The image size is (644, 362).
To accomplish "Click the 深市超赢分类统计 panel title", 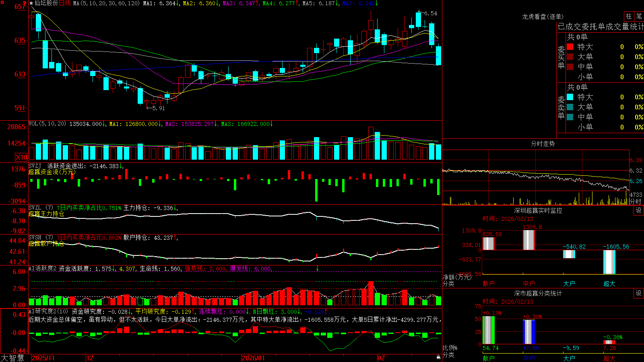I will click(538, 293).
